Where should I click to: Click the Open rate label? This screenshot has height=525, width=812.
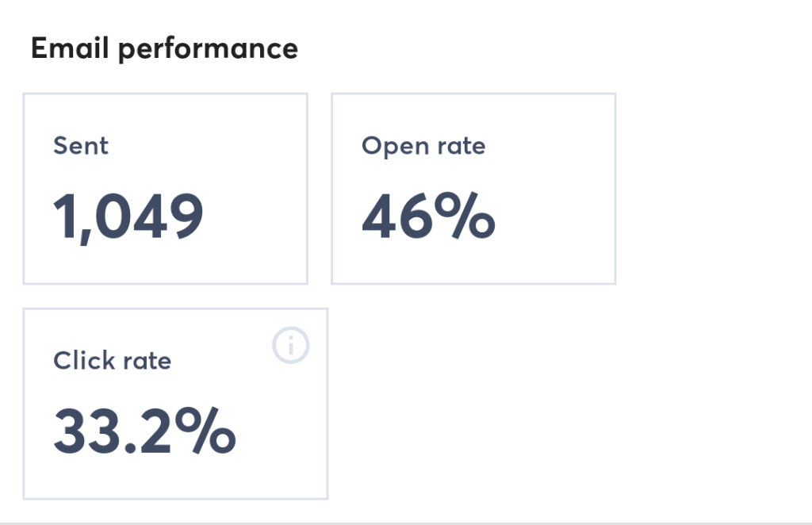(x=423, y=145)
